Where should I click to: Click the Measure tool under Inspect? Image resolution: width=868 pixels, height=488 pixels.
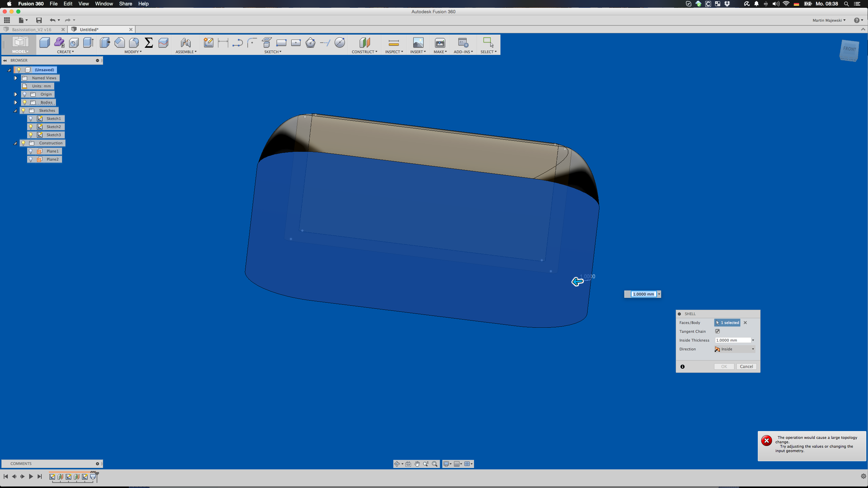393,43
